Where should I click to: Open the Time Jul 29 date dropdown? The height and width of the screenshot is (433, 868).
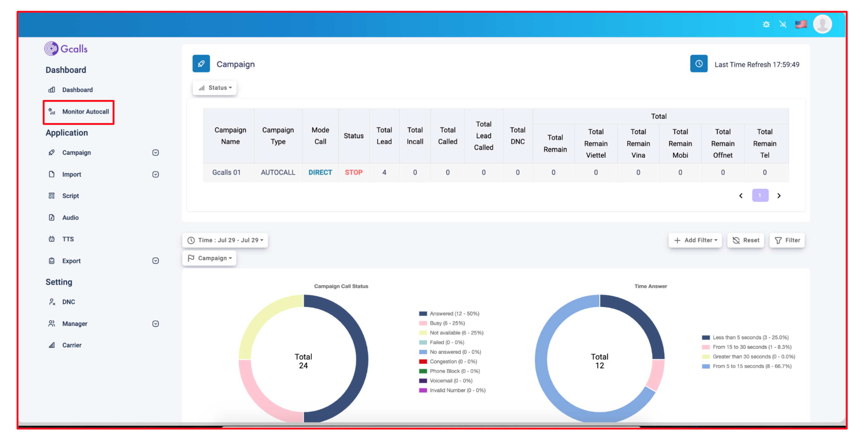click(x=225, y=240)
